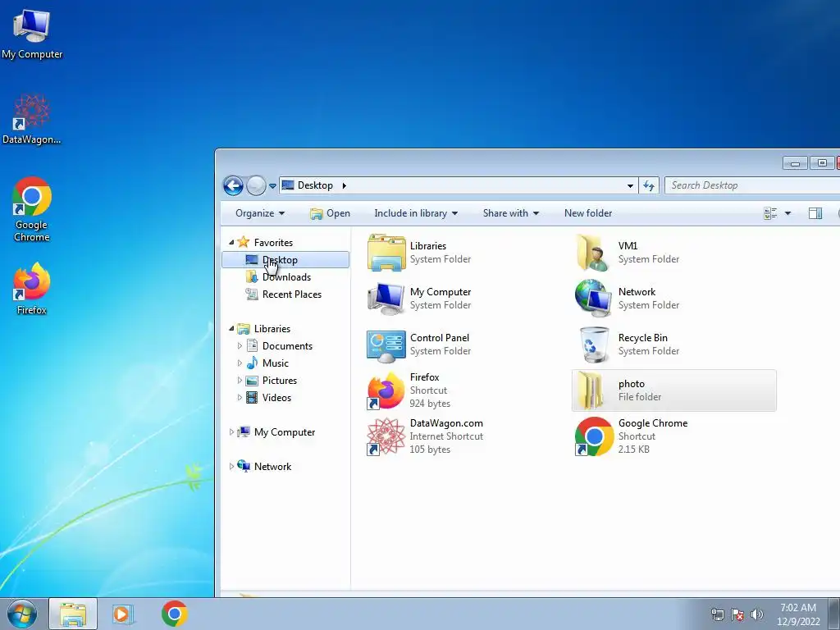Expand Documents library node

pos(240,346)
